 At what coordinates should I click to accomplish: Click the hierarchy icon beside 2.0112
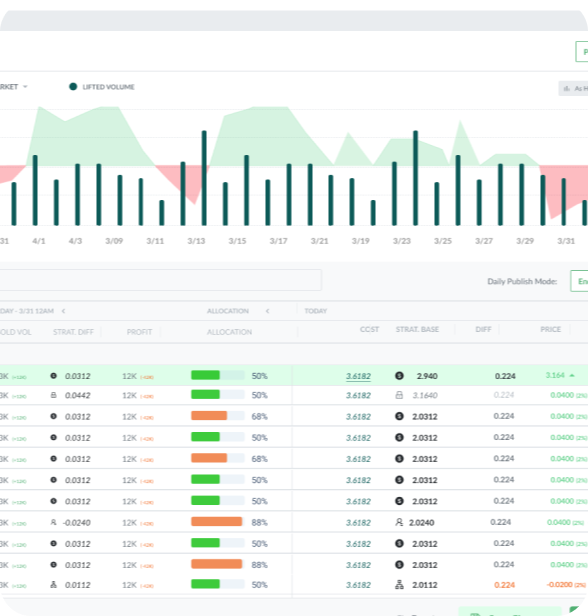(x=399, y=585)
